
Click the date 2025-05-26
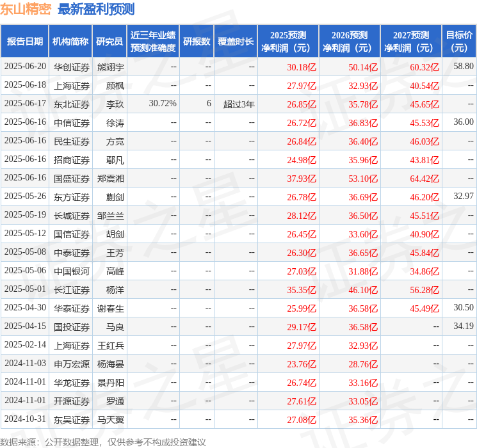click(25, 196)
